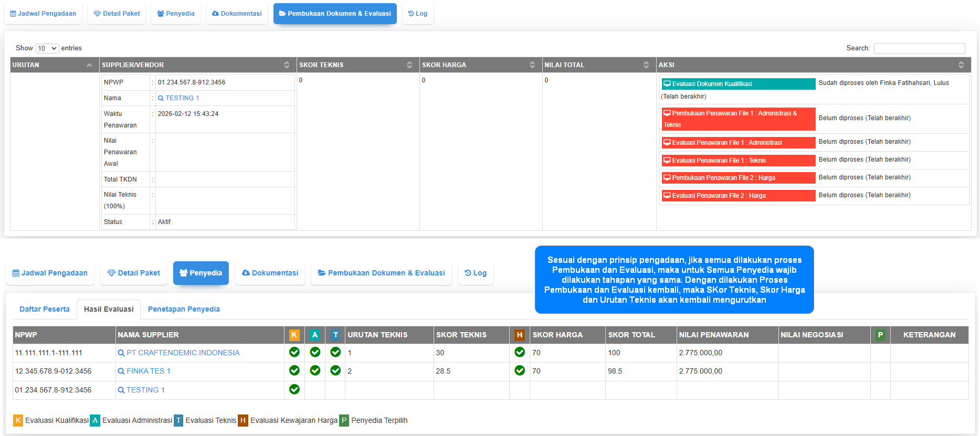Click magnifier icon beside PT CRAFTENDEMIC INDONESIA
Viewport: 980px width, 436px height.
click(x=121, y=353)
